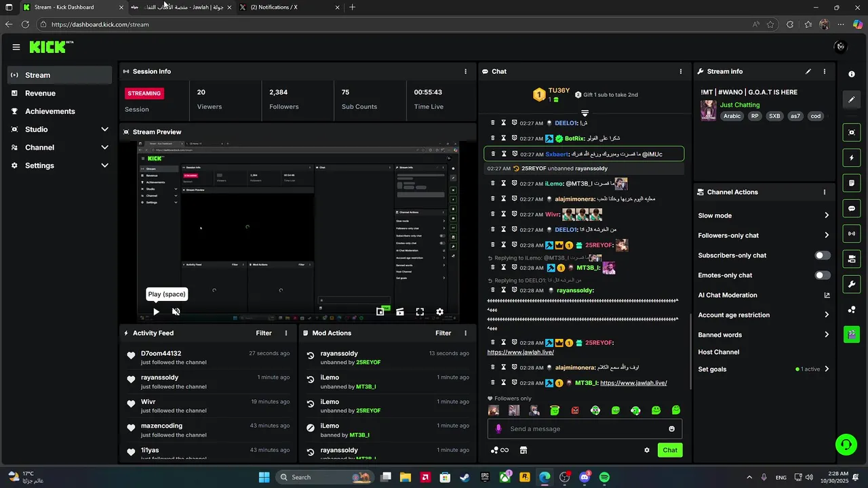The height and width of the screenshot is (488, 868).
Task: Go to Revenue in the sidebar
Action: pyautogui.click(x=60, y=94)
